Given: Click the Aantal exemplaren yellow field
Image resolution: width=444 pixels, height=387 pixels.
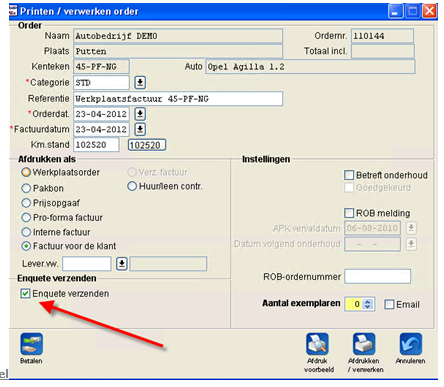Looking at the screenshot, I should click(354, 304).
